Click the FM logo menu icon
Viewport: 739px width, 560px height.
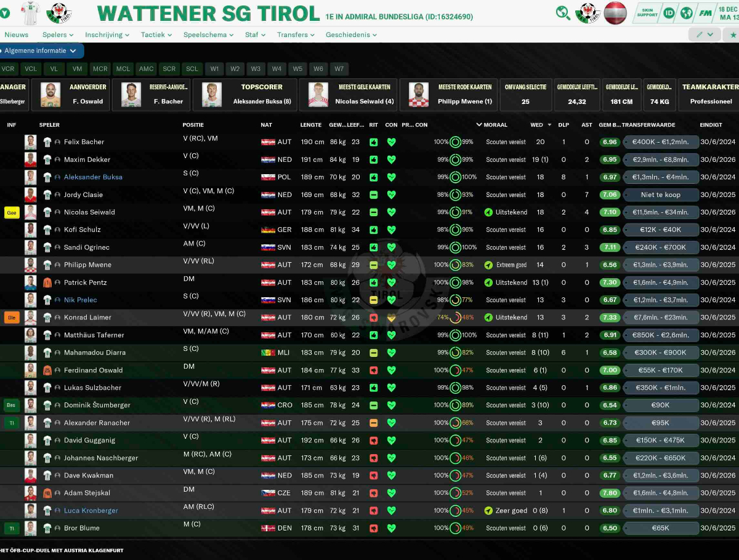[x=706, y=13]
